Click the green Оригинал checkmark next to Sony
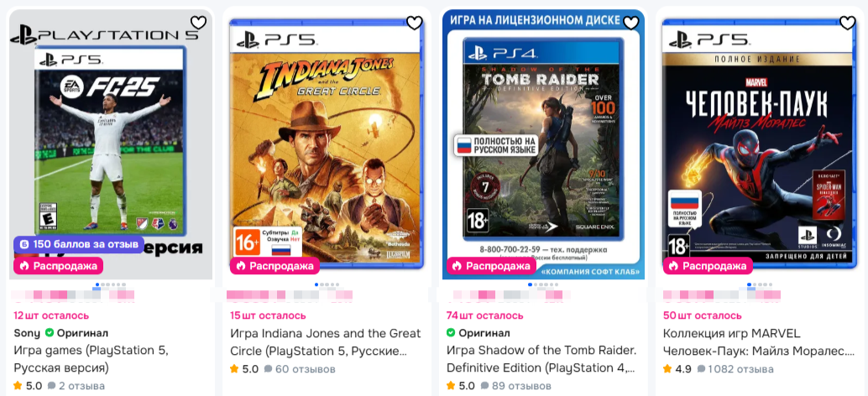Image resolution: width=868 pixels, height=396 pixels. point(50,333)
